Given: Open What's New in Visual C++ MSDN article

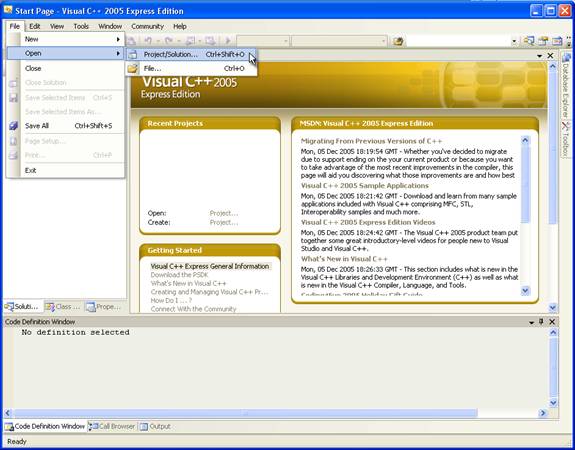Looking at the screenshot, I should (x=344, y=259).
